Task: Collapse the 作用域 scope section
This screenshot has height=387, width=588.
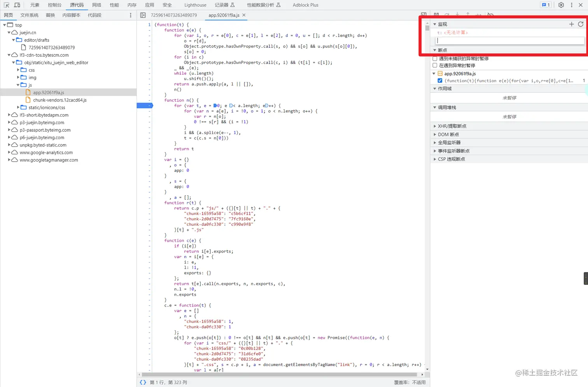Action: 435,89
